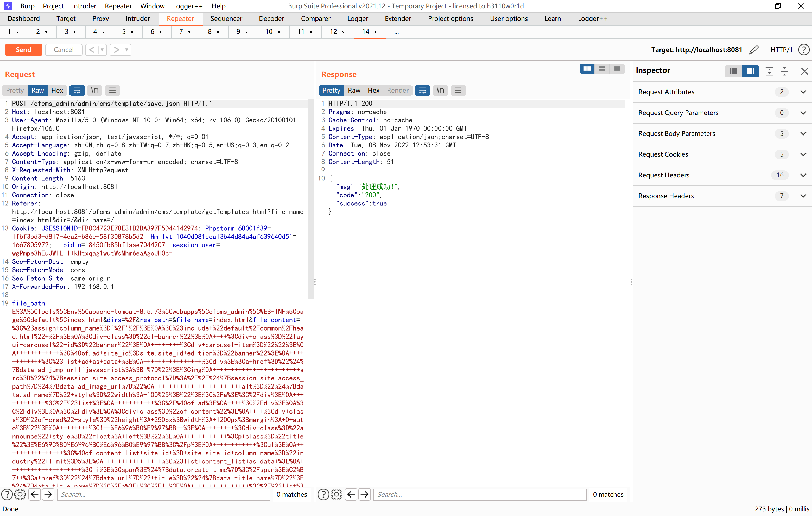Viewport: 812px width, 516px height.
Task: Click the Cancel button
Action: pos(64,49)
